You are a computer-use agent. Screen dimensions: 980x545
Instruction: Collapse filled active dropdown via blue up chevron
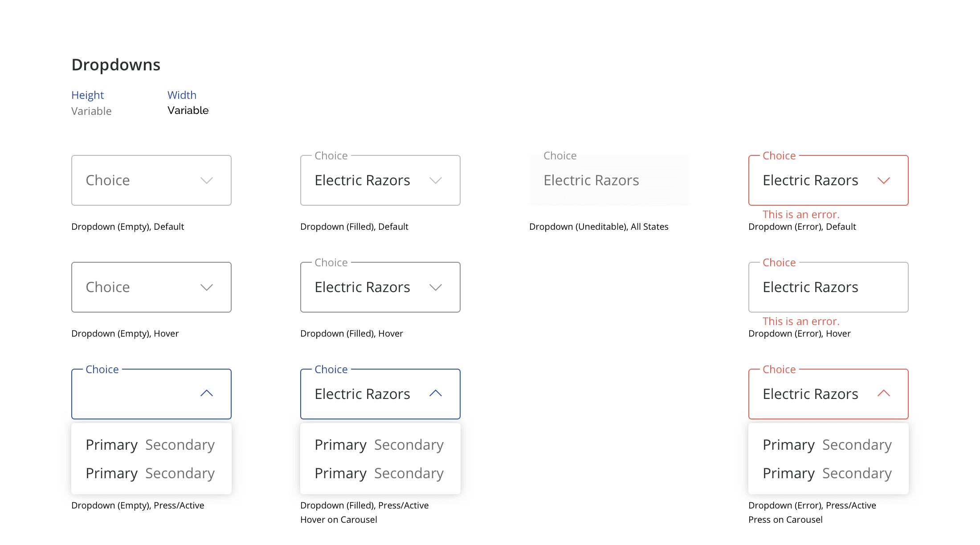436,393
